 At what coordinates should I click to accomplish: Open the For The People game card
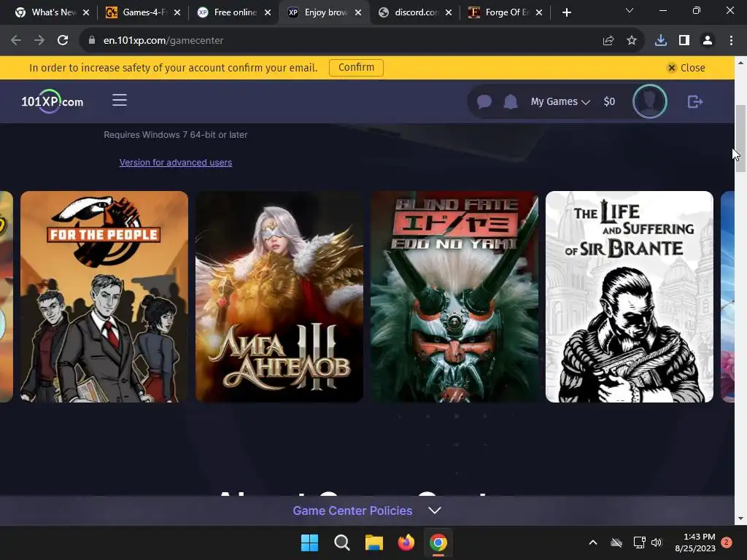(104, 297)
